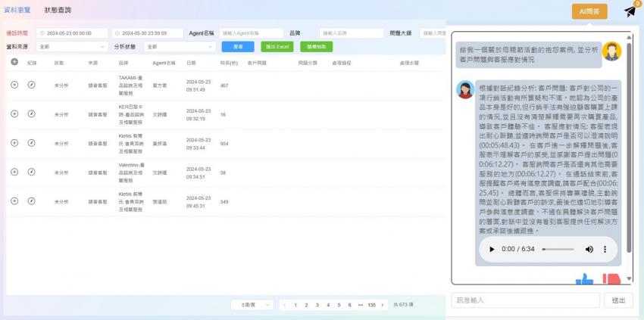Go to results page 6
Viewport: 644px width, 320px height.
point(350,305)
